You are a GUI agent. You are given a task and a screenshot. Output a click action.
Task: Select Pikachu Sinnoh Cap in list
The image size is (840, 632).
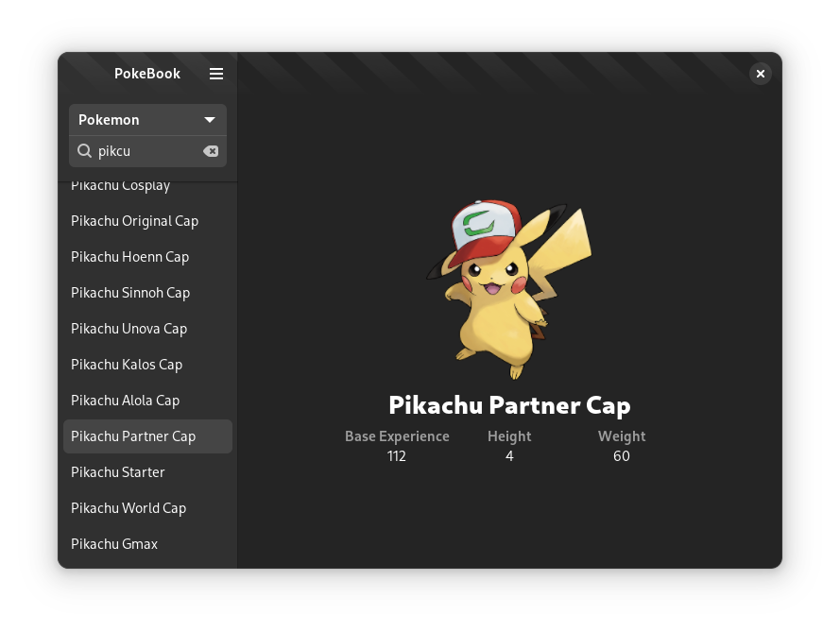coord(147,293)
